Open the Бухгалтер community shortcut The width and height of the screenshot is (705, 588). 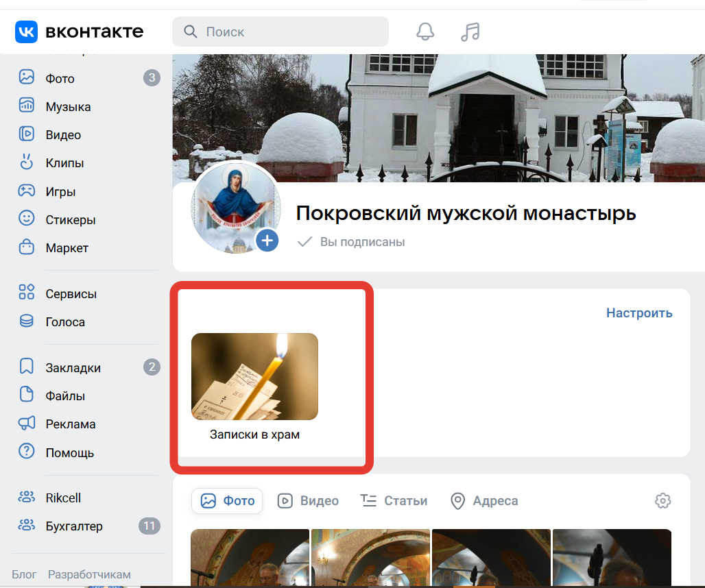[x=74, y=526]
